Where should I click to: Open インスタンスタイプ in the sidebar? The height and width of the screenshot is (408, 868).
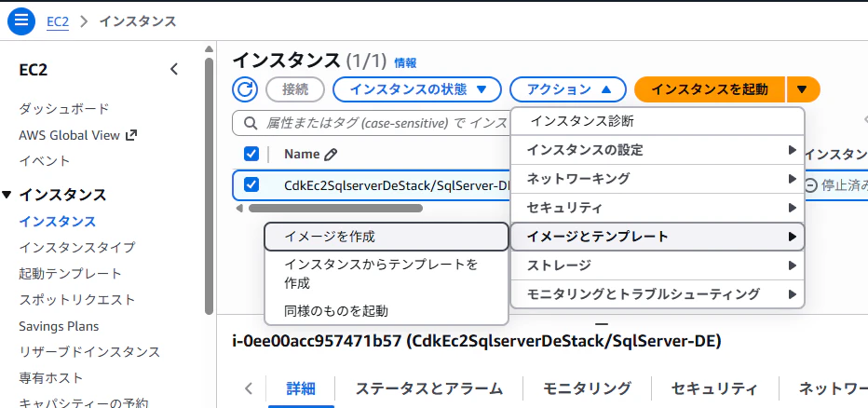click(77, 248)
